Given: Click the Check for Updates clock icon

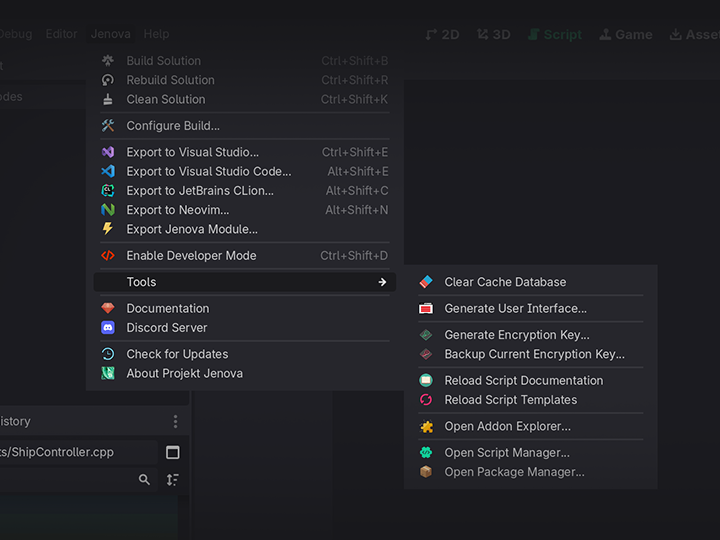Looking at the screenshot, I should (108, 354).
